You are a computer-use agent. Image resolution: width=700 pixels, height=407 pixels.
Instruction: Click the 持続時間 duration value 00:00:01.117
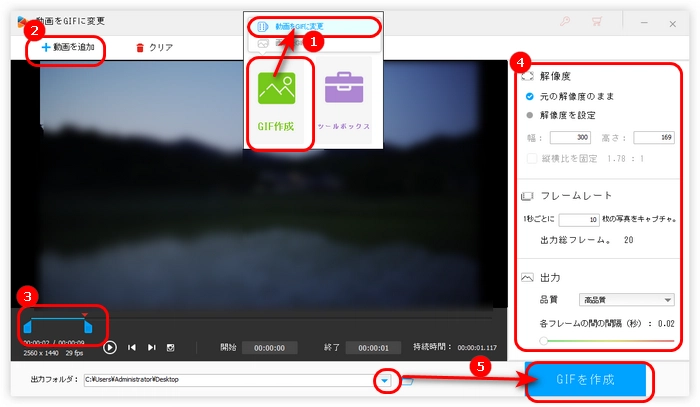pos(477,348)
